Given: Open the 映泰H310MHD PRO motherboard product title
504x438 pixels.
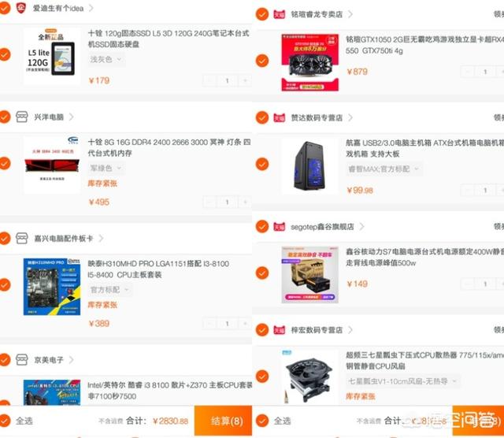Looking at the screenshot, I should click(158, 269).
